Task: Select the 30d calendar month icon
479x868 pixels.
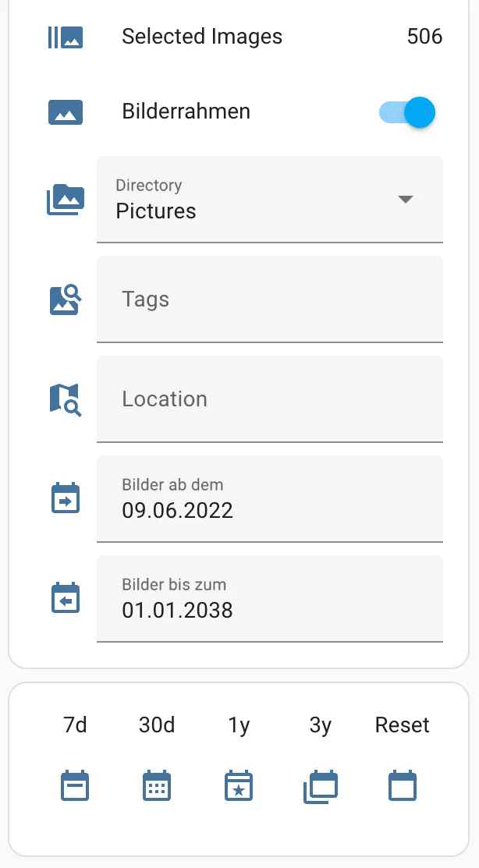Action: pyautogui.click(x=157, y=785)
